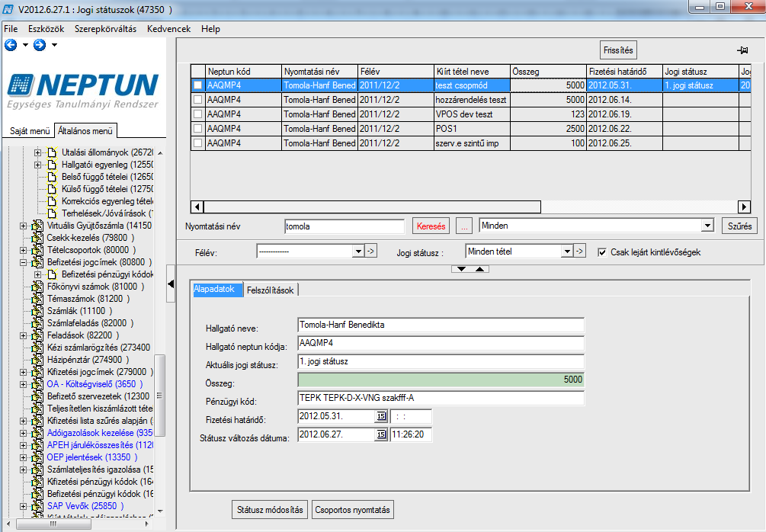
Task: Expand Hallgatói egyenleg tree node
Action: pyautogui.click(x=37, y=165)
